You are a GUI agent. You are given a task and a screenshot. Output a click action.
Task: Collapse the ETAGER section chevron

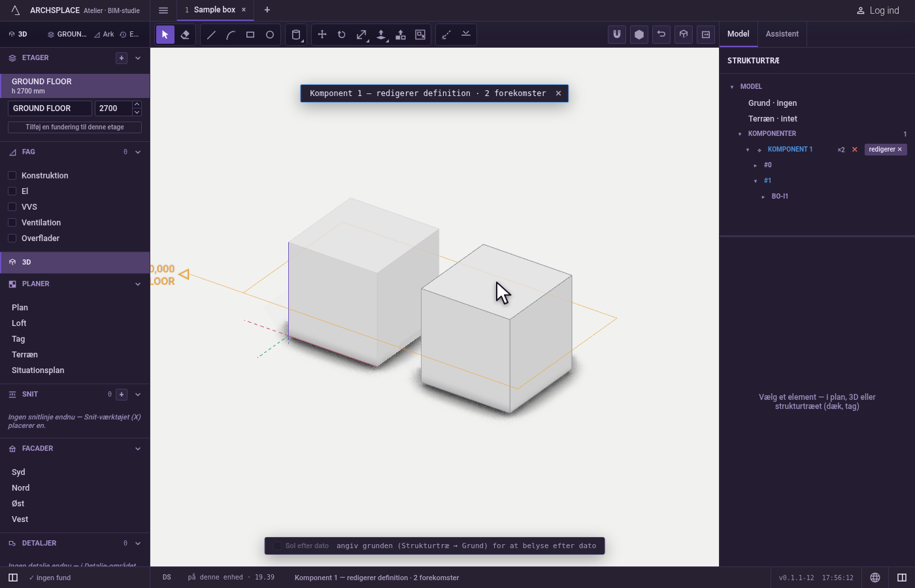tap(138, 58)
